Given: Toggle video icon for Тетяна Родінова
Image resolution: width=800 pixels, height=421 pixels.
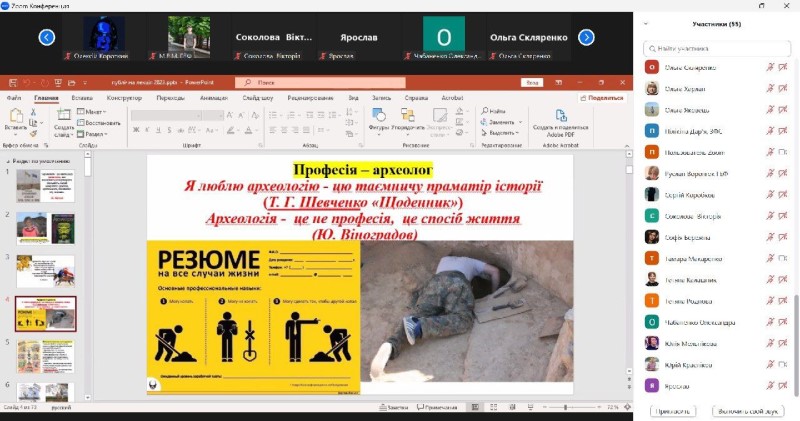Looking at the screenshot, I should pos(783,301).
